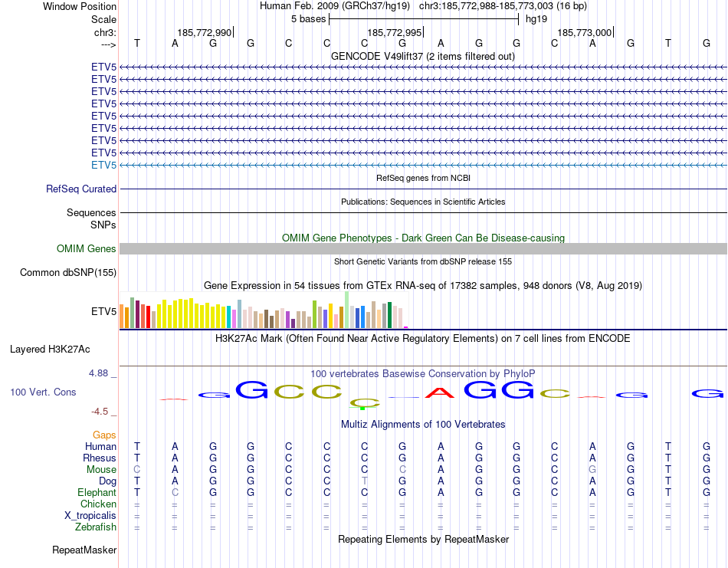The image size is (728, 568).
Task: Open the H3K27Ac Mark track title
Action: 423,339
